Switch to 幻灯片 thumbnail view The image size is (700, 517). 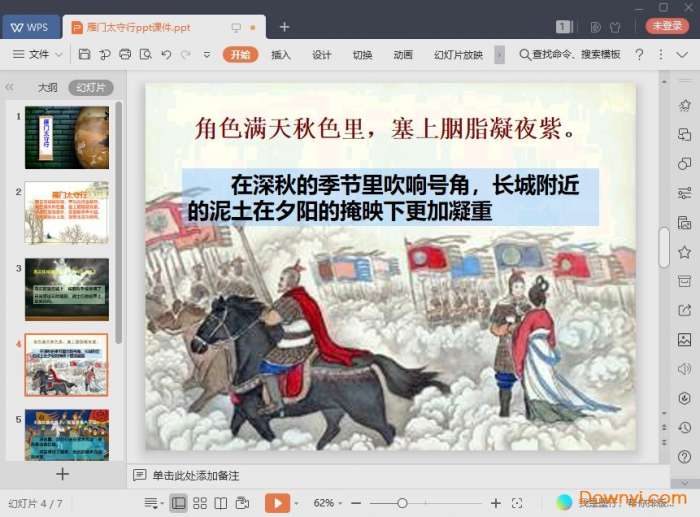tap(91, 88)
